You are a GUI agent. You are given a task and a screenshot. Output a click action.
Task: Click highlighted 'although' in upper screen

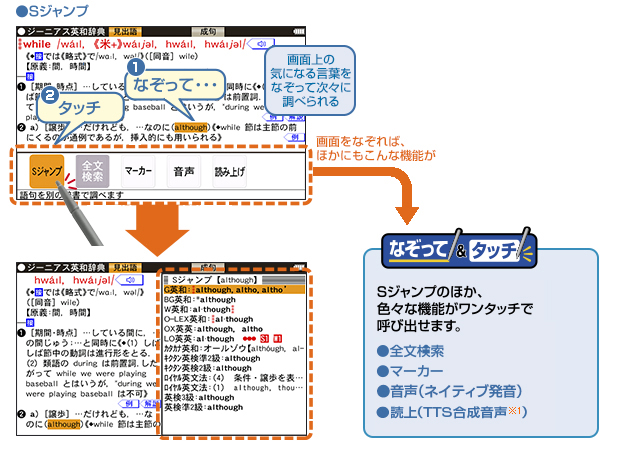[x=191, y=127]
